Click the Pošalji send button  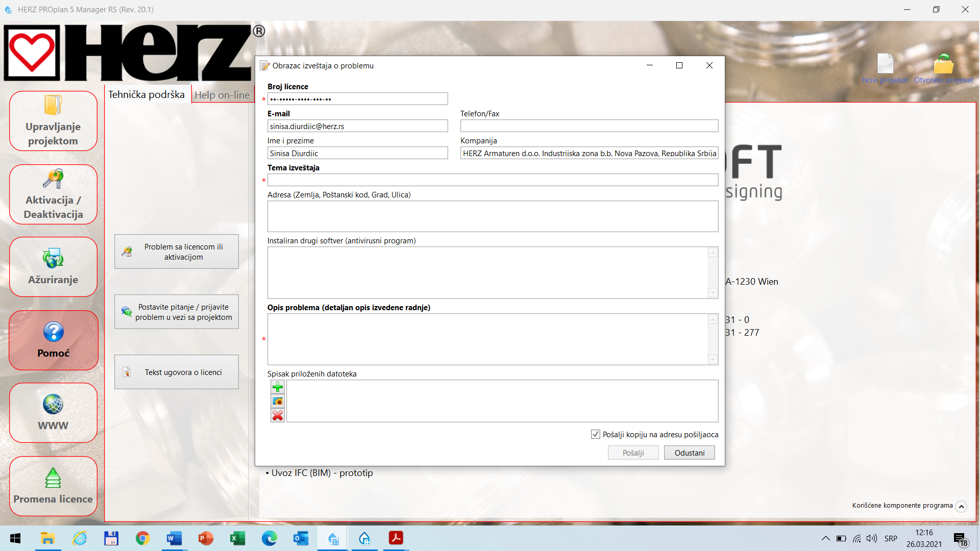[x=633, y=453]
